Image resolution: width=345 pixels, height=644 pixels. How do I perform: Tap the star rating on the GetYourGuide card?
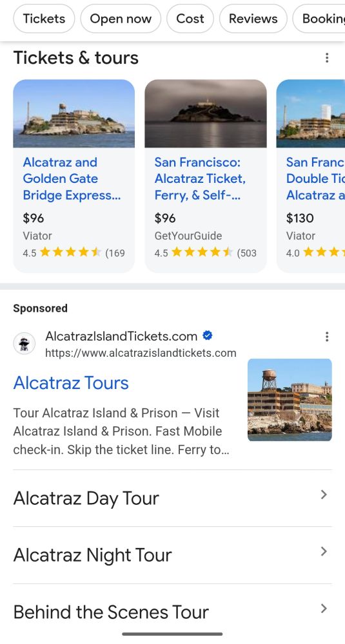201,252
